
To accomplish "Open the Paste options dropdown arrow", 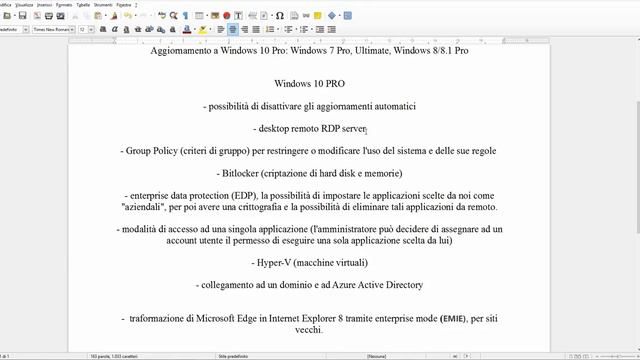I will (105, 16).
